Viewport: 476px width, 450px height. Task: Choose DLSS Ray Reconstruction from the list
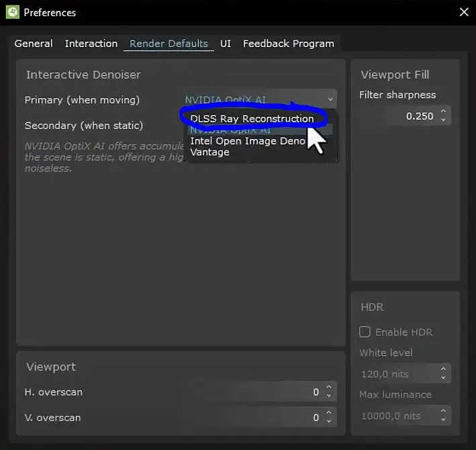pos(252,119)
